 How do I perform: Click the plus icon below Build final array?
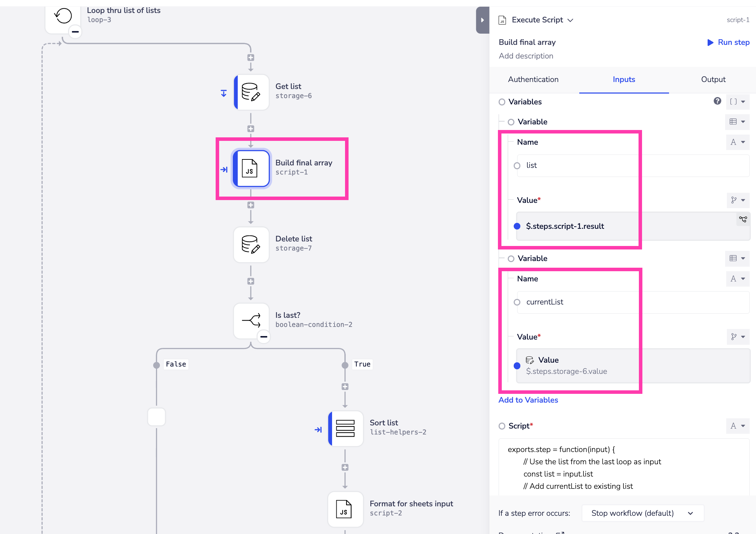pos(251,205)
